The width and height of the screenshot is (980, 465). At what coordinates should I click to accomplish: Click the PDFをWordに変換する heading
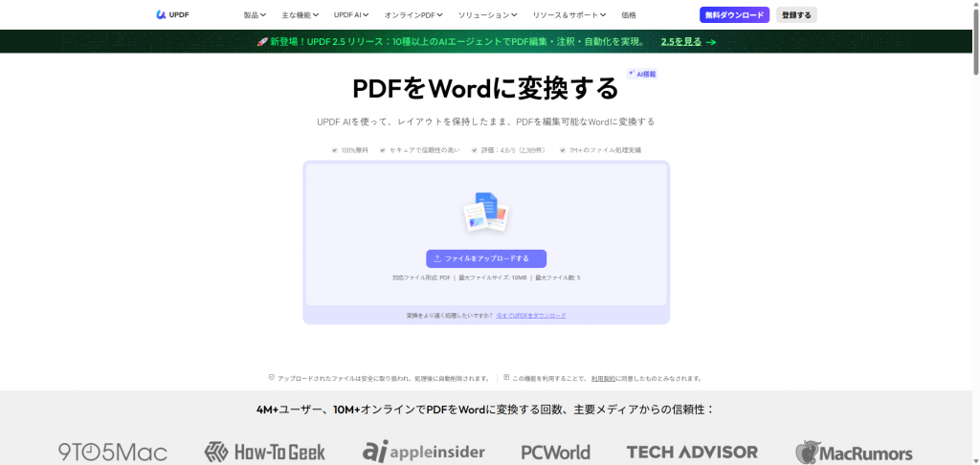pos(485,89)
